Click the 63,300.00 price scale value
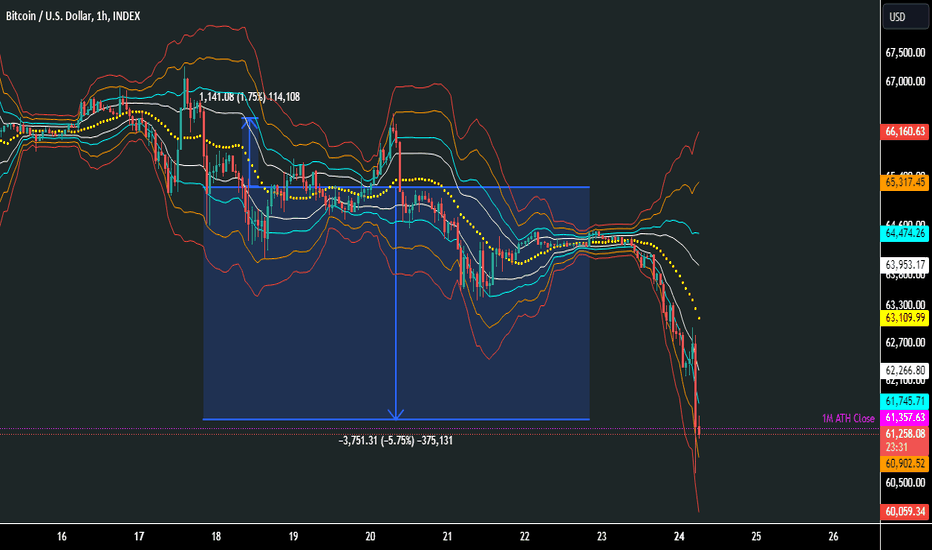 click(905, 304)
